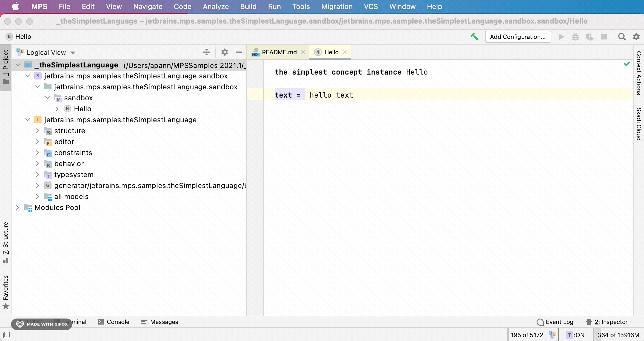Collapse the theSimplestLanguage language node
The width and height of the screenshot is (644, 341).
[x=28, y=120]
